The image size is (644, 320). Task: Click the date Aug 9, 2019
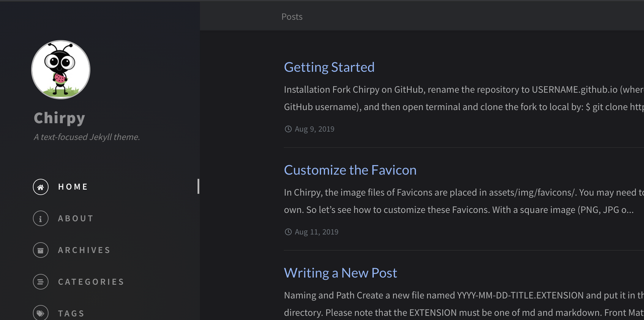[314, 129]
